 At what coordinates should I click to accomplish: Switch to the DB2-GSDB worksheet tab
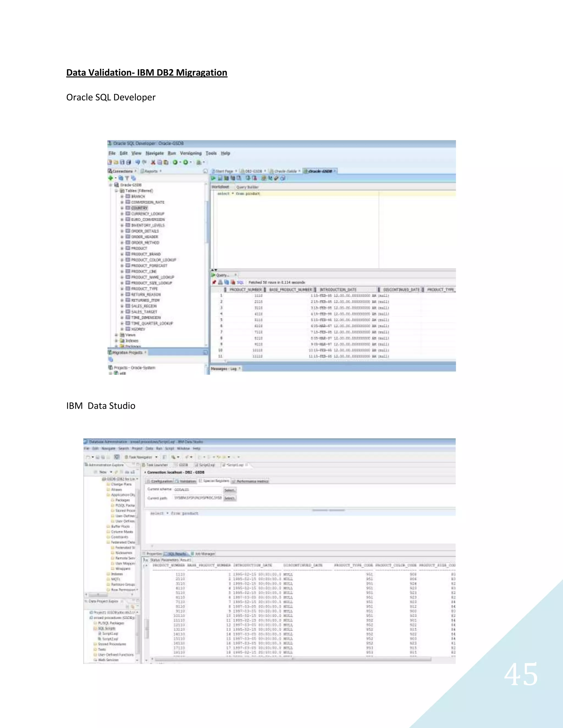[253, 171]
